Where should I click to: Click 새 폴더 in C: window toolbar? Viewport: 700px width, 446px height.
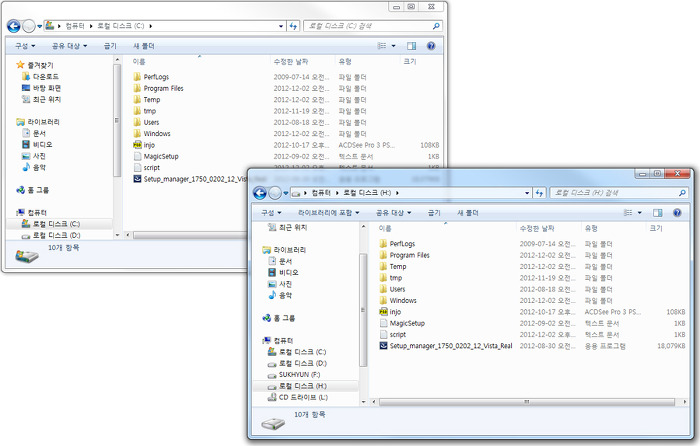(144, 46)
